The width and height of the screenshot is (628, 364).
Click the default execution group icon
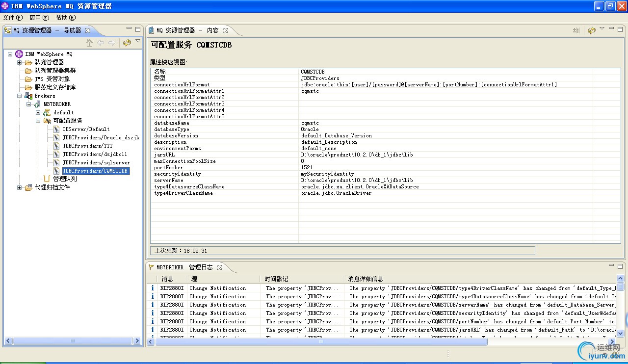point(47,112)
